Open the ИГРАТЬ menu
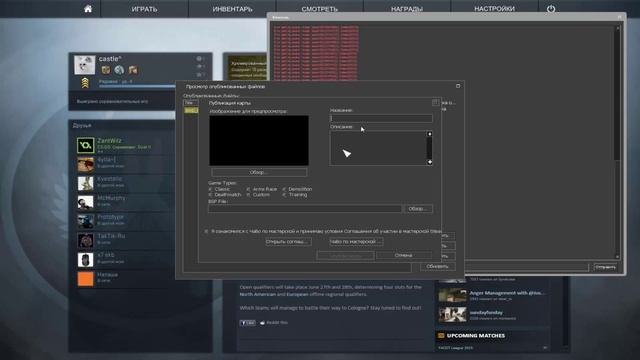Image resolution: width=640 pixels, height=360 pixels. point(144,9)
